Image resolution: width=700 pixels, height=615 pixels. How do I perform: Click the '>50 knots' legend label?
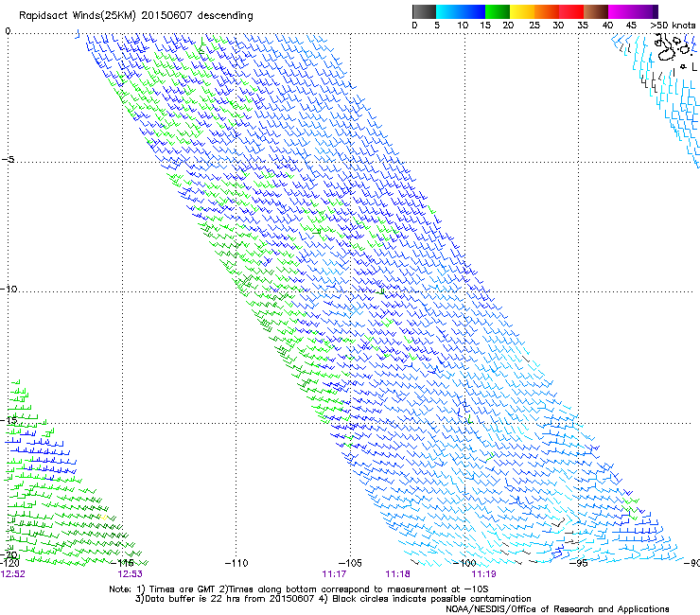(673, 25)
